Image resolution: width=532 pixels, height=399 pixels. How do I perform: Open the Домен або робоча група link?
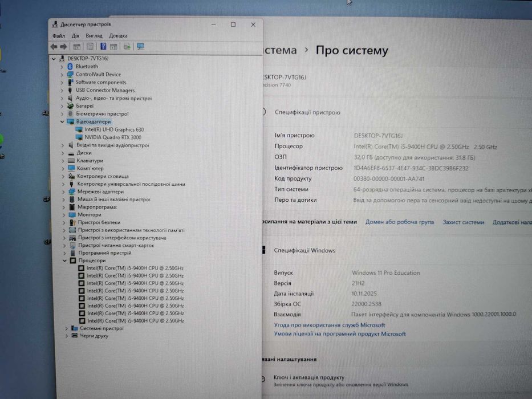tap(399, 222)
